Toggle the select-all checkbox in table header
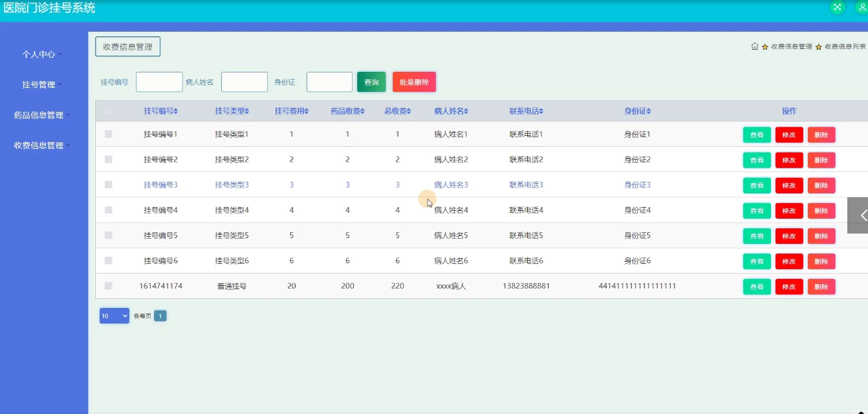Image resolution: width=868 pixels, height=414 pixels. point(109,111)
